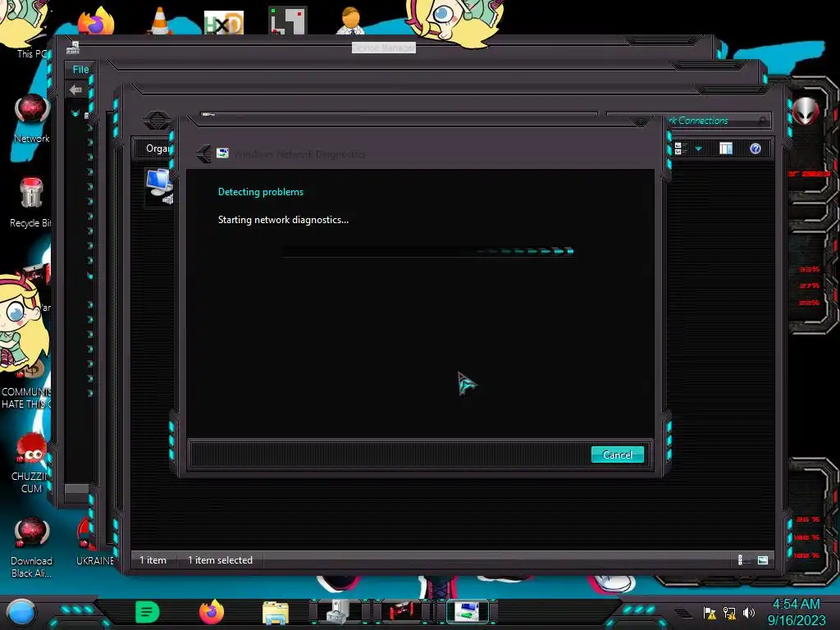Launch Firefox from the taskbar
Viewport: 840px width, 630px height.
coord(211,612)
